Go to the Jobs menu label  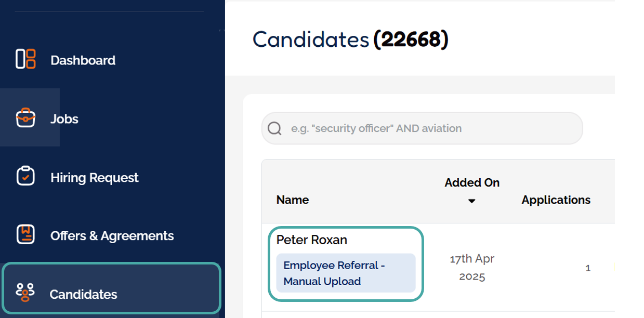(64, 119)
